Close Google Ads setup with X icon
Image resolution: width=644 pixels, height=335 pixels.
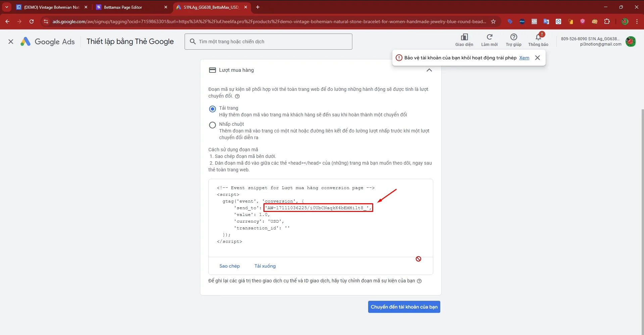click(x=11, y=42)
